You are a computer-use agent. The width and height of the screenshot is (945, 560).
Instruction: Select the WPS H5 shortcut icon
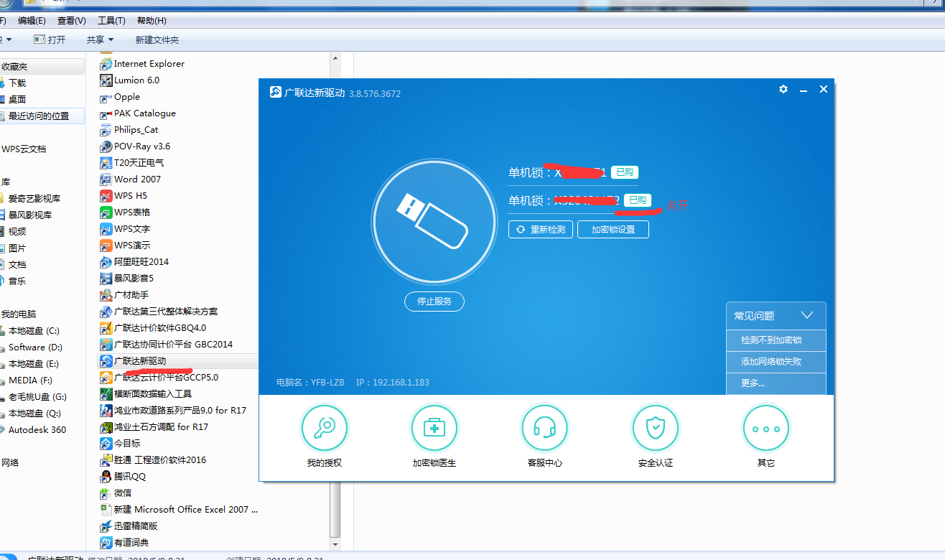(106, 196)
